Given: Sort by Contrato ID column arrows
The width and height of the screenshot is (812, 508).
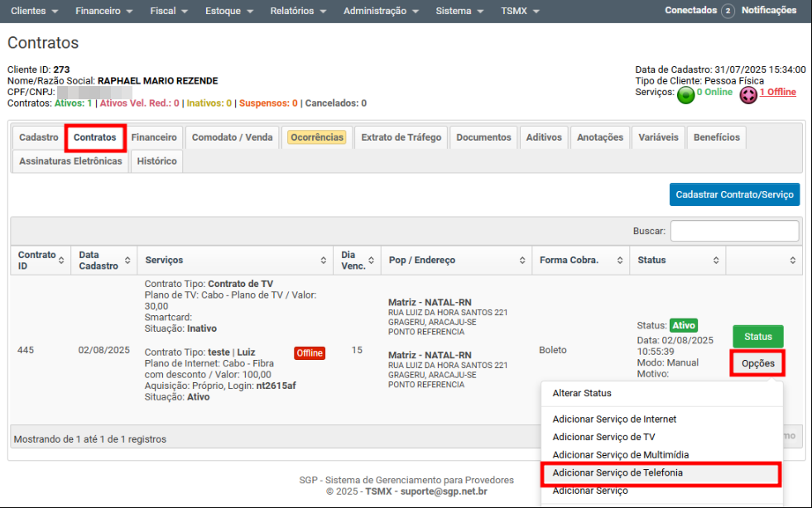Looking at the screenshot, I should (x=61, y=261).
